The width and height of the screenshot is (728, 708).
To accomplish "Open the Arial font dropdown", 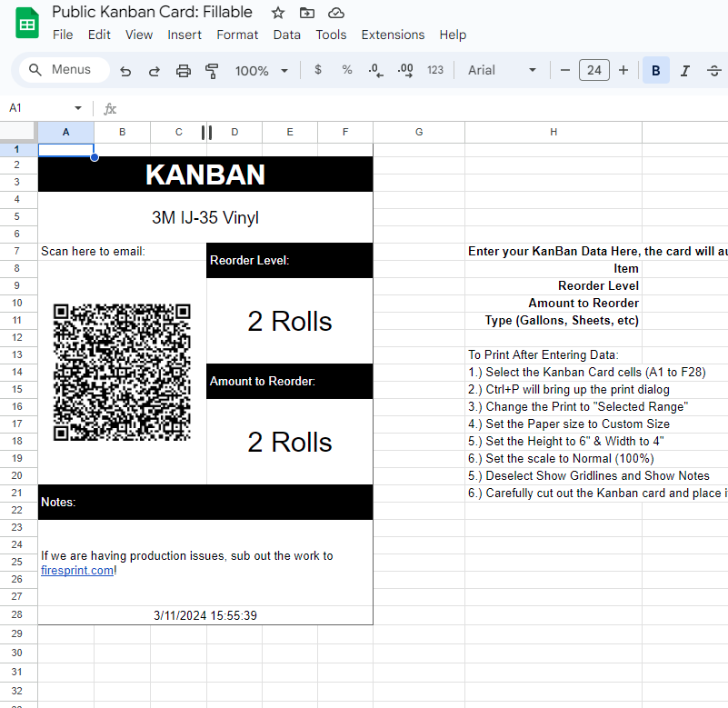I will pyautogui.click(x=502, y=70).
